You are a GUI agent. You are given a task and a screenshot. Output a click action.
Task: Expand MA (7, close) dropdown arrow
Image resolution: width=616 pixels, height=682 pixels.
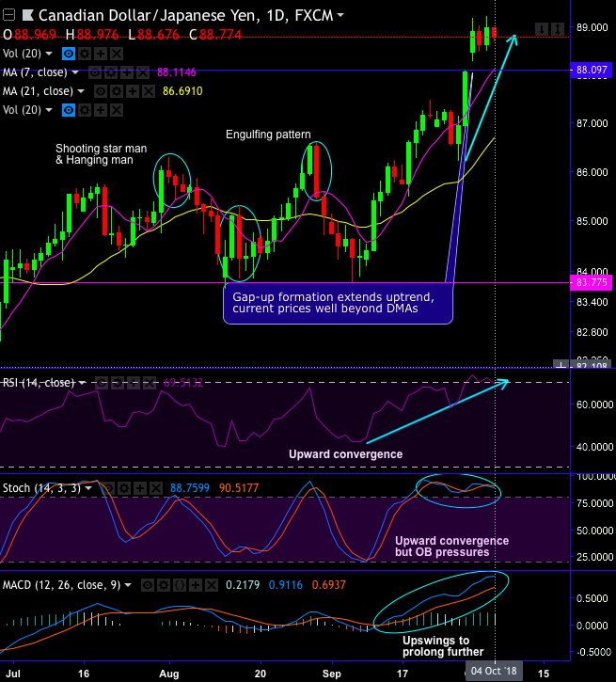(x=75, y=72)
